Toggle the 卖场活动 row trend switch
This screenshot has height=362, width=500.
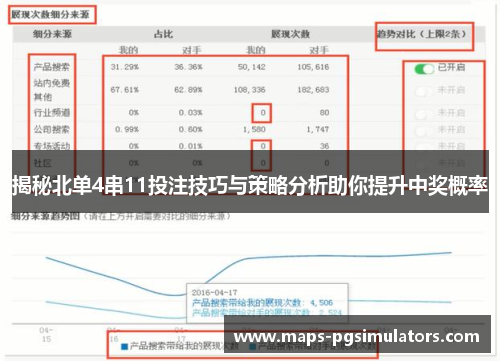pyautogui.click(x=424, y=147)
